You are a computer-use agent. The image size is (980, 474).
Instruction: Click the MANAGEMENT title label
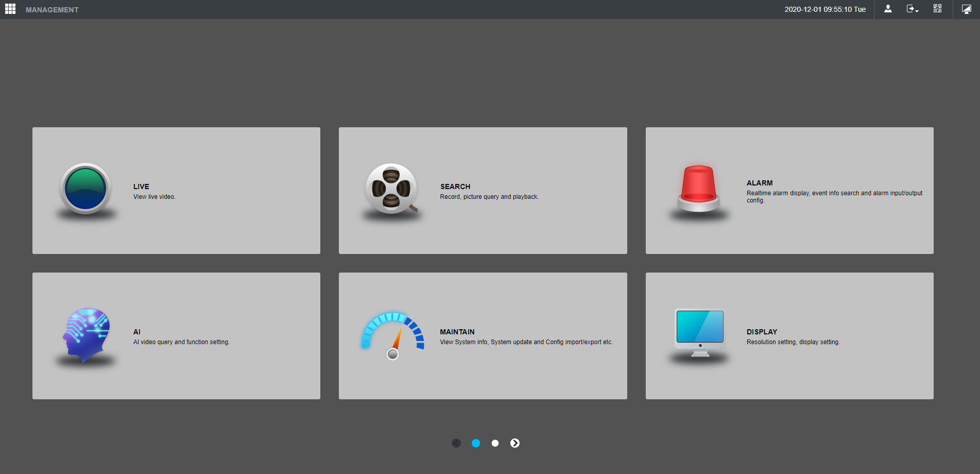pos(52,10)
